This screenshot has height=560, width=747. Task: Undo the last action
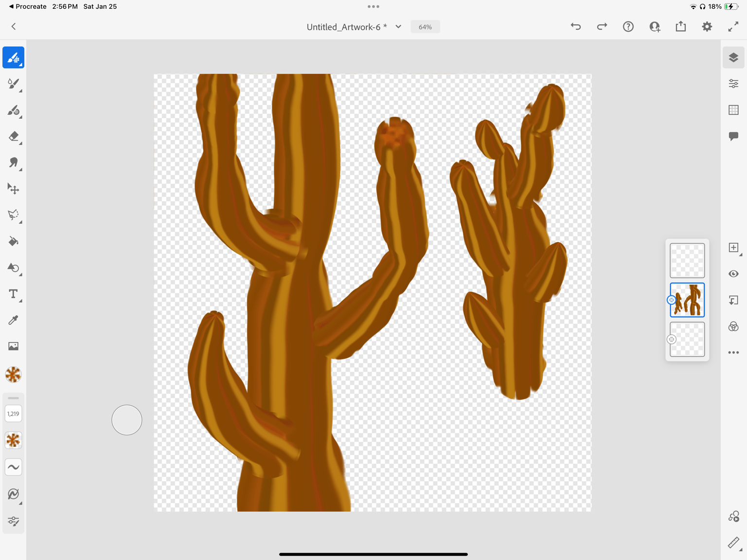[x=576, y=27]
